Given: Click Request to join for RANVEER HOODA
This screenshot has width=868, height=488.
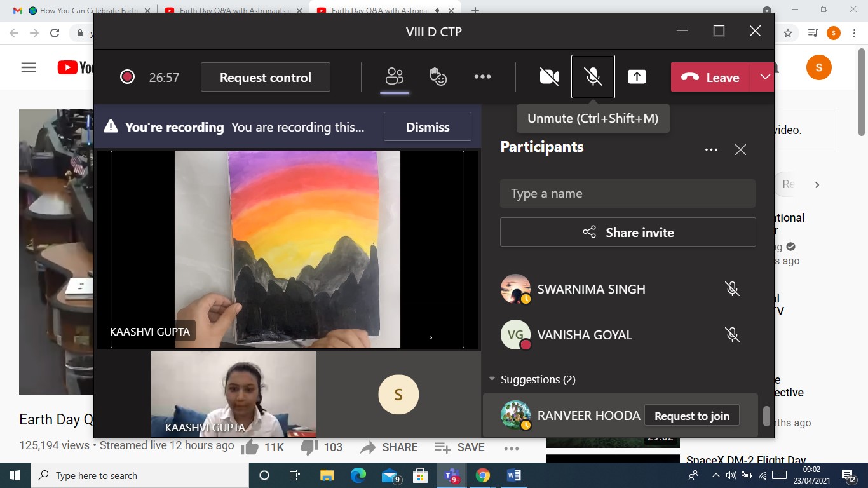Looking at the screenshot, I should [x=692, y=416].
